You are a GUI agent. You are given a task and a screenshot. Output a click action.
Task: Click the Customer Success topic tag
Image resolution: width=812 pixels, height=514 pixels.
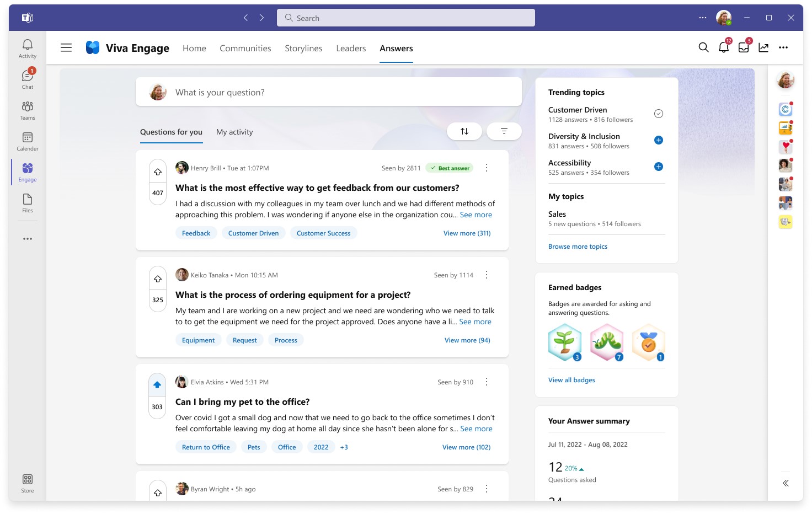click(x=324, y=233)
